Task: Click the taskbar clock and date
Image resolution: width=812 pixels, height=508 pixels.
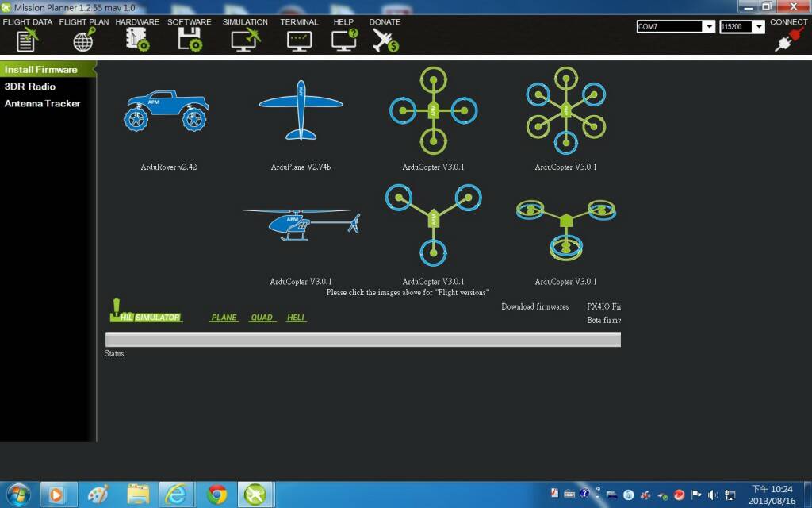Action: coord(772,495)
